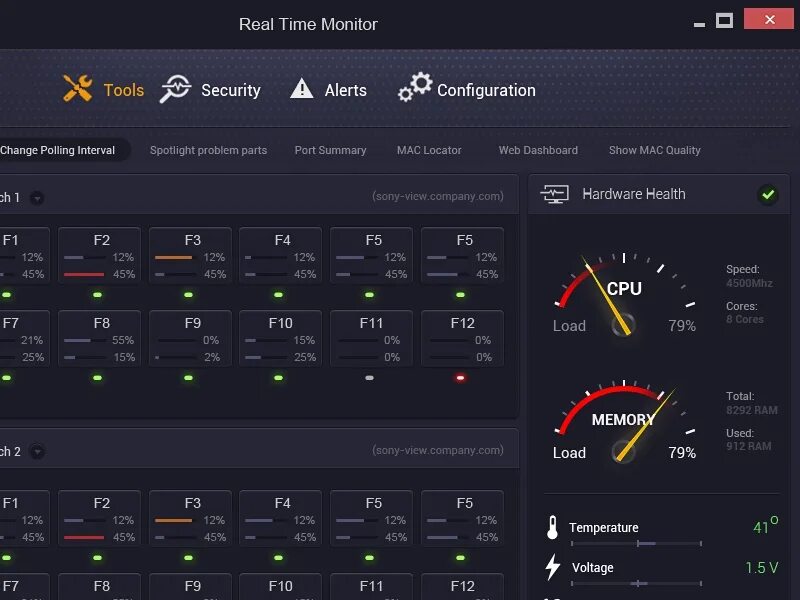The width and height of the screenshot is (800, 600).
Task: Select port F3 in second switch panel
Action: [190, 518]
